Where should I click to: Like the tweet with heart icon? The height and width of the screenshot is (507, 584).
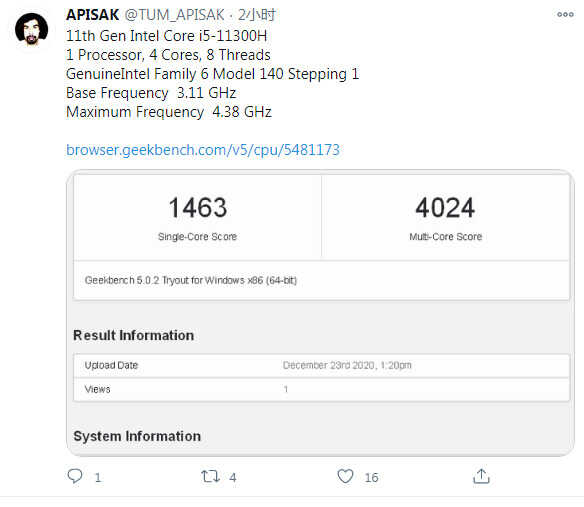[x=345, y=476]
